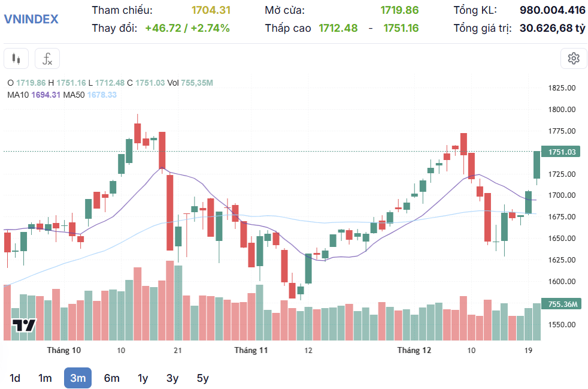The image size is (588, 389).
Task: Switch to the 6m range
Action: (112, 378)
